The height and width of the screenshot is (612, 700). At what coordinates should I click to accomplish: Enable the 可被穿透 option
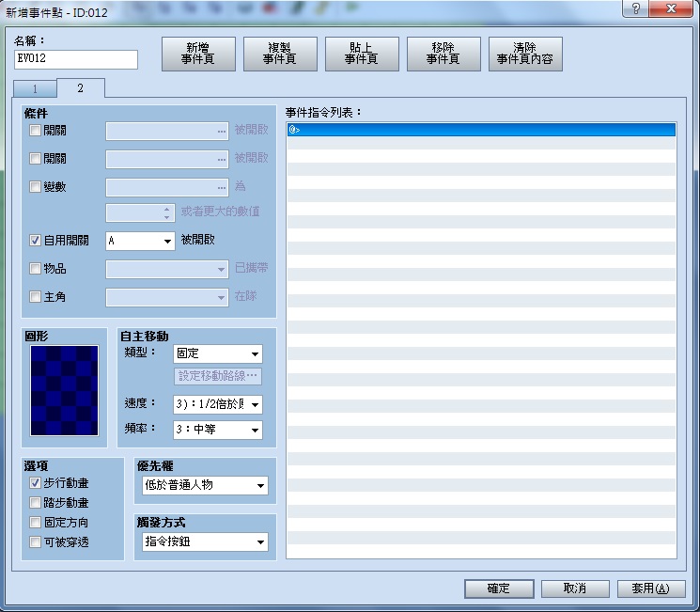(35, 541)
